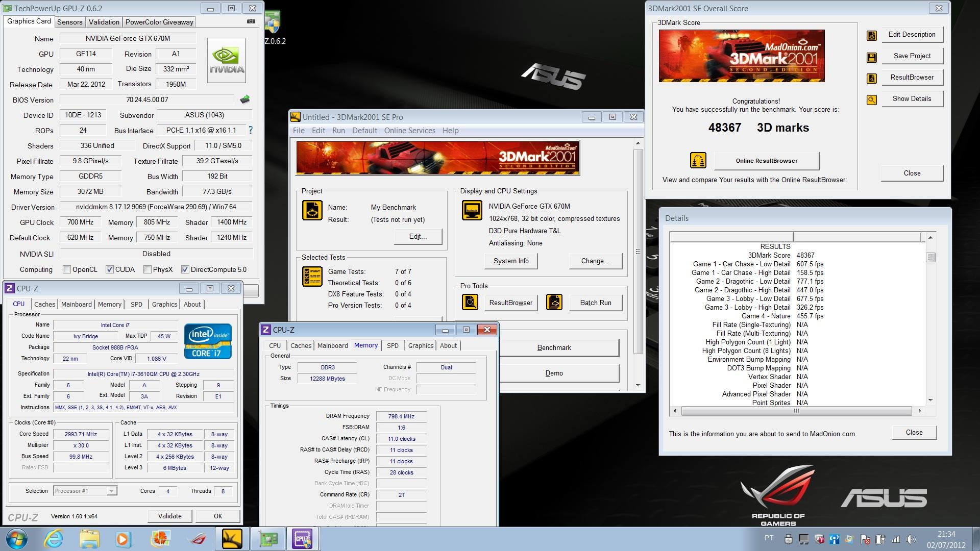The width and height of the screenshot is (980, 551).
Task: Click the Bus Interface question mark icon
Action: pos(250,130)
